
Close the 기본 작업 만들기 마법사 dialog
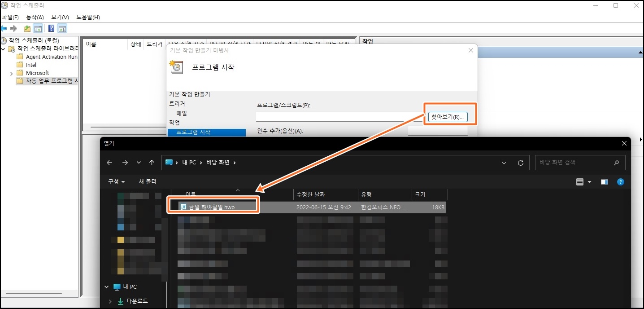click(470, 50)
